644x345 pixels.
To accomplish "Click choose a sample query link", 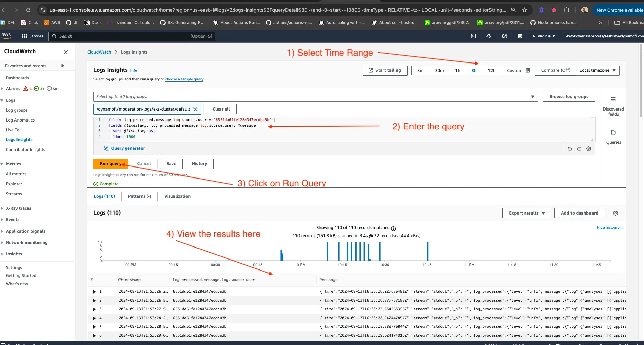I will point(184,79).
